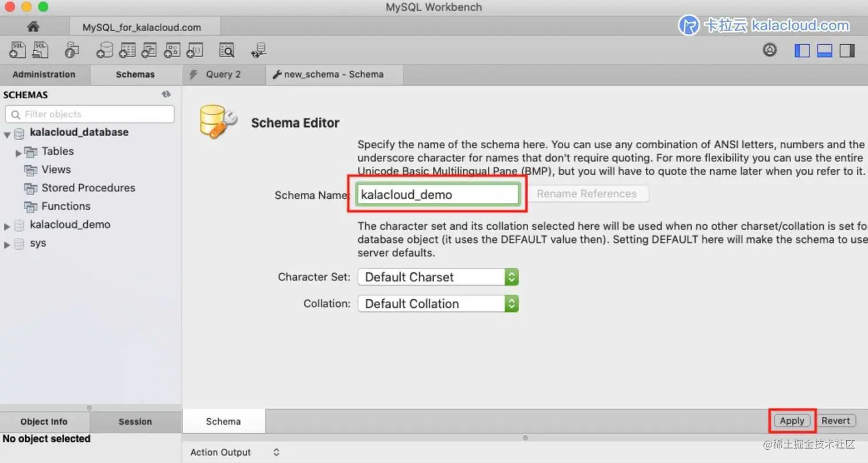Open SQL script file icon
868x463 pixels.
point(41,50)
